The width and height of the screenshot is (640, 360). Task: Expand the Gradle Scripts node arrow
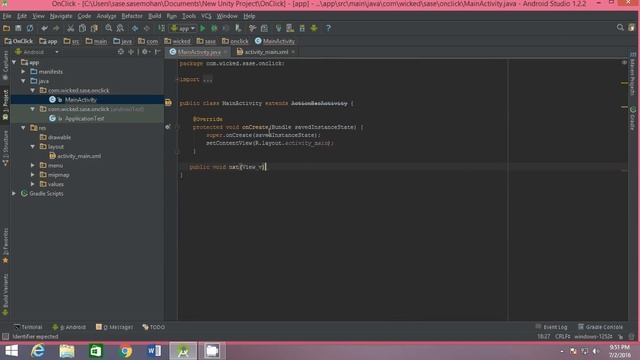(14, 193)
